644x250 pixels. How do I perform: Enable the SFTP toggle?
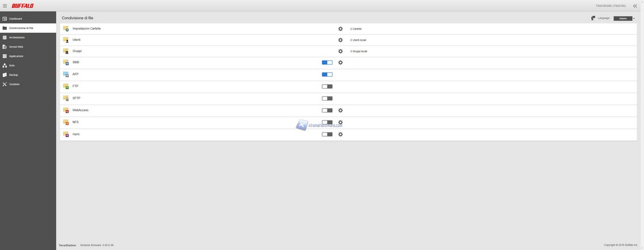click(x=327, y=98)
